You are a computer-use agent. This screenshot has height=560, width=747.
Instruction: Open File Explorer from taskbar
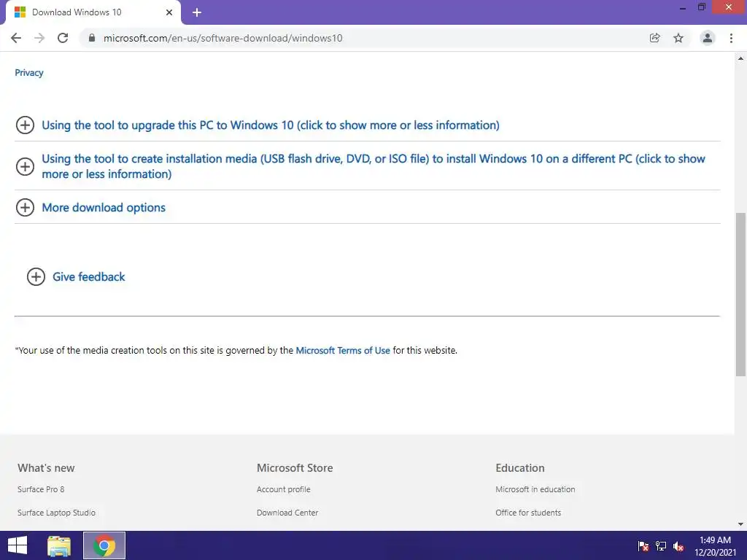(x=59, y=545)
